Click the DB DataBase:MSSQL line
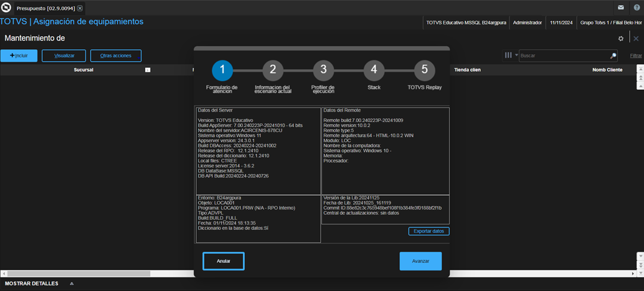This screenshot has width=644, height=291. click(x=220, y=171)
